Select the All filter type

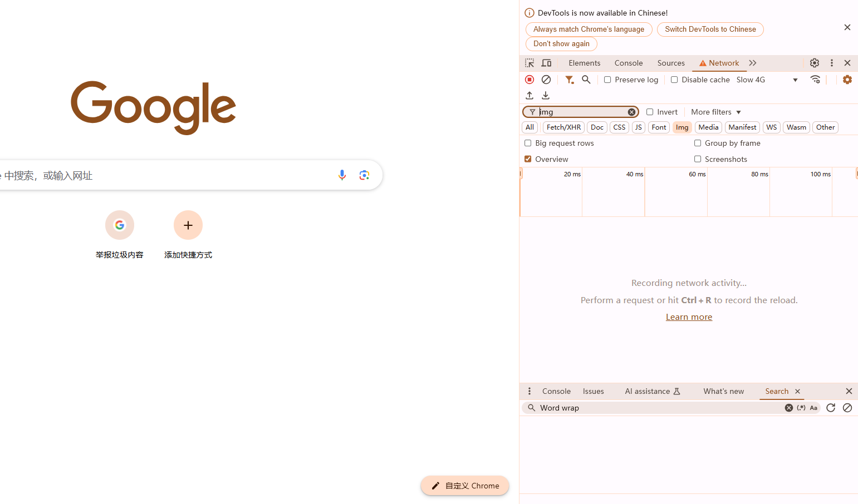coord(530,127)
